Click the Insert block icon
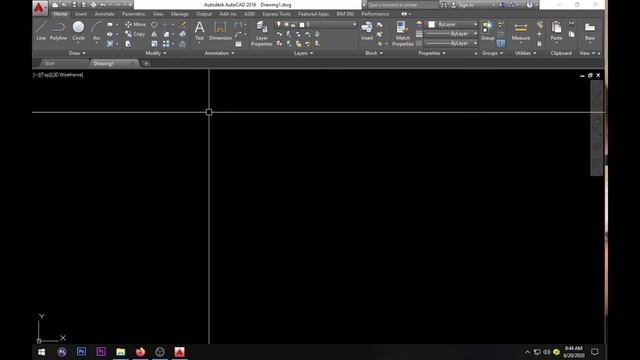 click(367, 31)
